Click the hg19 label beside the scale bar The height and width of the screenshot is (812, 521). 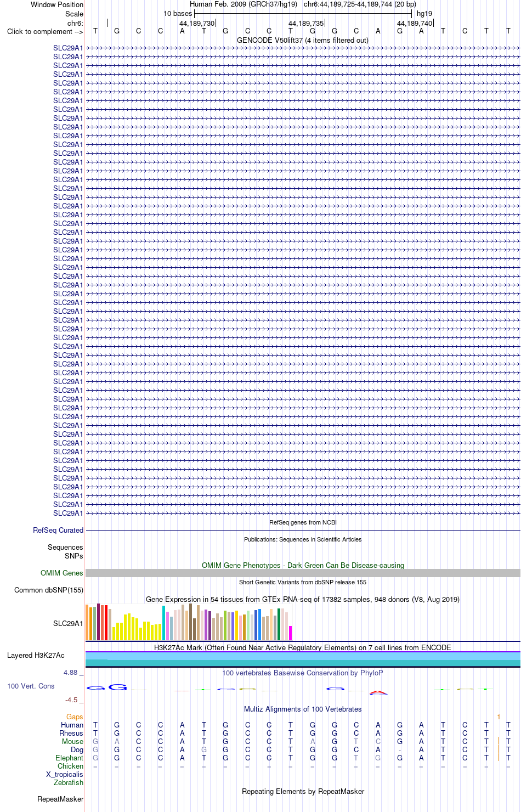tap(424, 13)
